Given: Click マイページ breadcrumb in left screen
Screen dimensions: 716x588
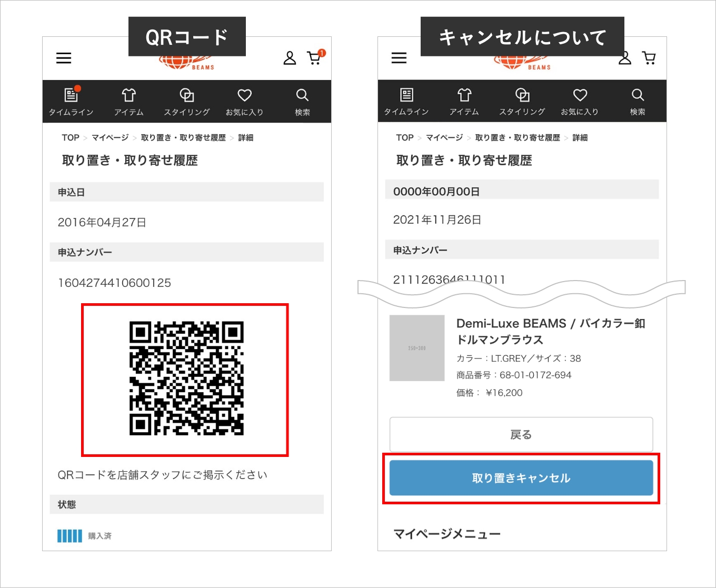Looking at the screenshot, I should 110,137.
